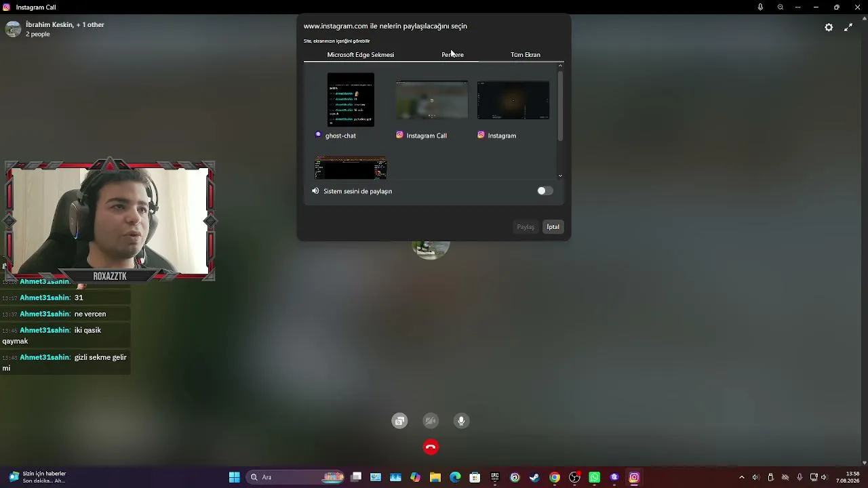868x488 pixels.
Task: Open call settings gear icon
Action: click(x=829, y=27)
